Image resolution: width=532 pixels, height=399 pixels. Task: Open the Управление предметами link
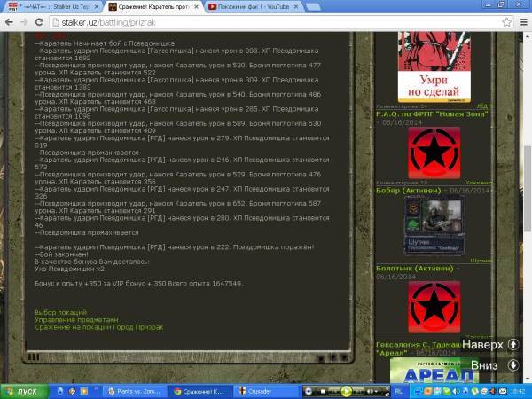pos(75,320)
